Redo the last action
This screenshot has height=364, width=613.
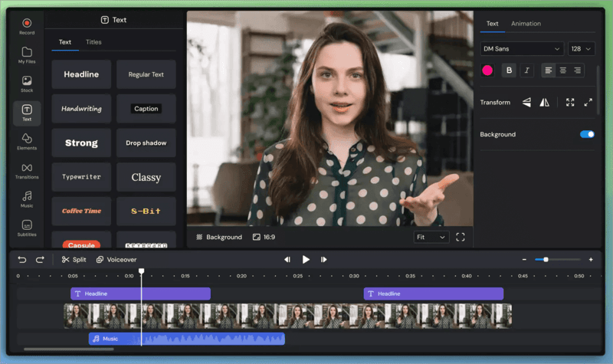pyautogui.click(x=40, y=260)
